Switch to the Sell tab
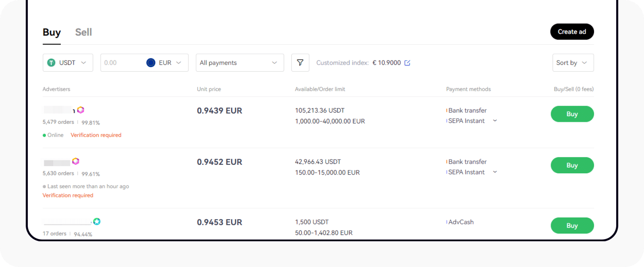The width and height of the screenshot is (644, 267). click(x=83, y=32)
